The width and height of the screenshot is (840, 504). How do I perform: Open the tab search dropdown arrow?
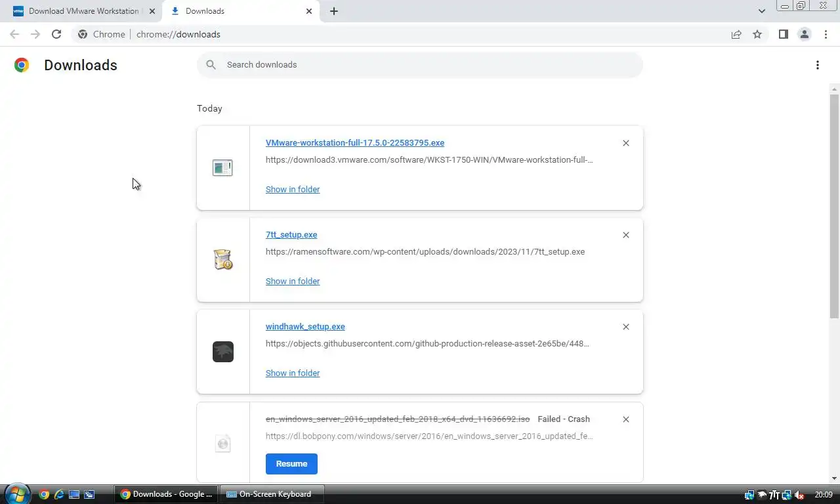(x=761, y=11)
